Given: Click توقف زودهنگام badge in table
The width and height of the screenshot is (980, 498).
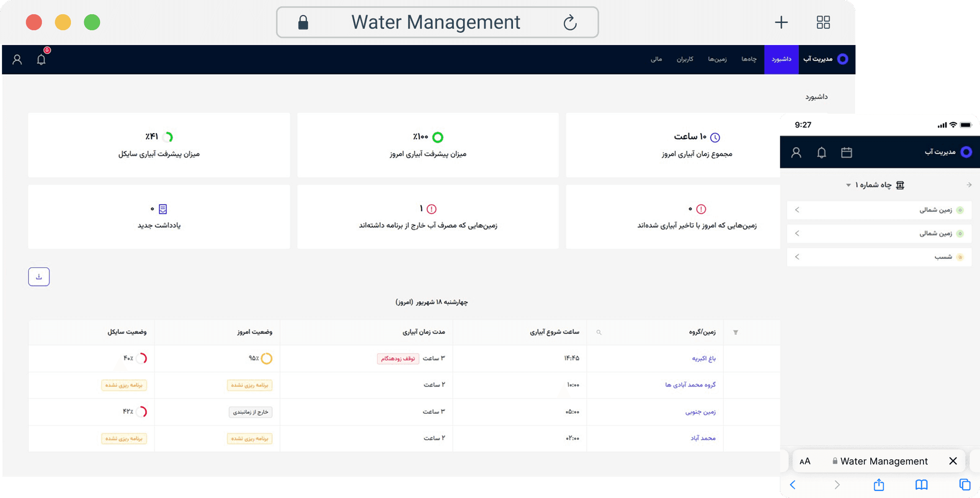Looking at the screenshot, I should point(398,359).
